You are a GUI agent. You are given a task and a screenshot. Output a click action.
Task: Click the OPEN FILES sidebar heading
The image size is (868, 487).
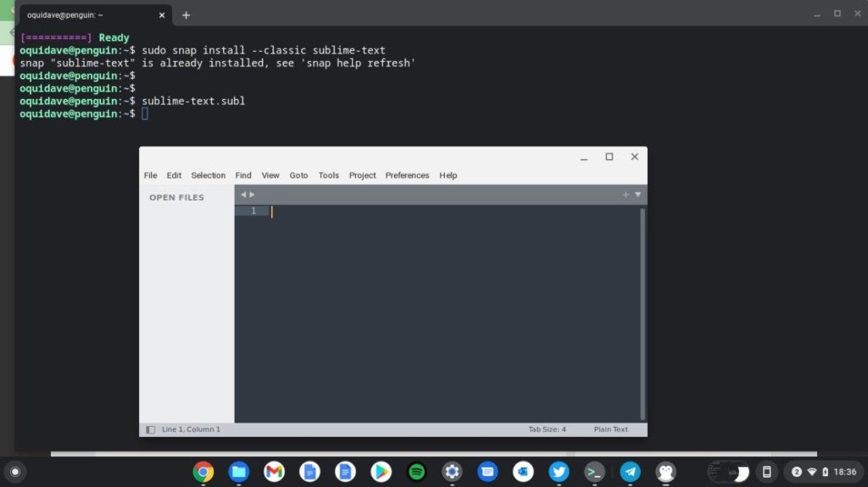[176, 197]
